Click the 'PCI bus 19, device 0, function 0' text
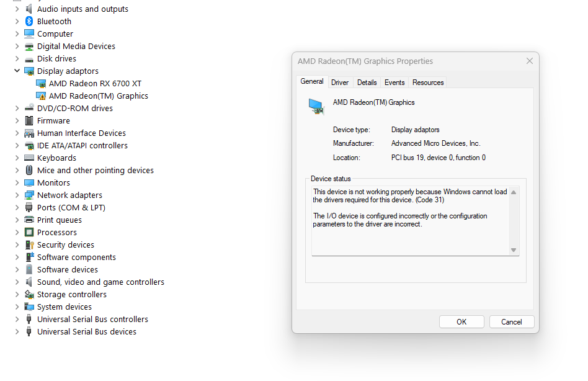Screen dimensions: 588x381 439,158
